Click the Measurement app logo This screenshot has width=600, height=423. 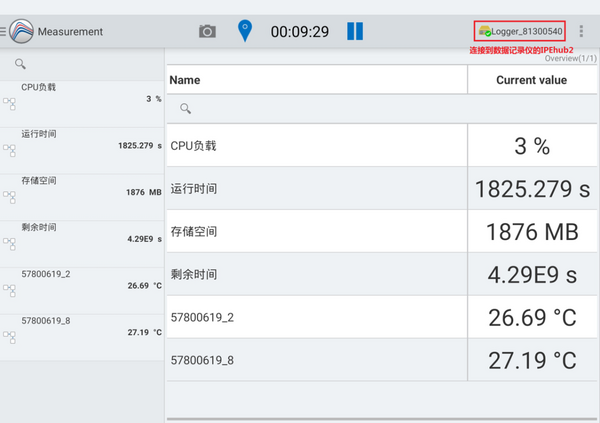click(x=21, y=31)
